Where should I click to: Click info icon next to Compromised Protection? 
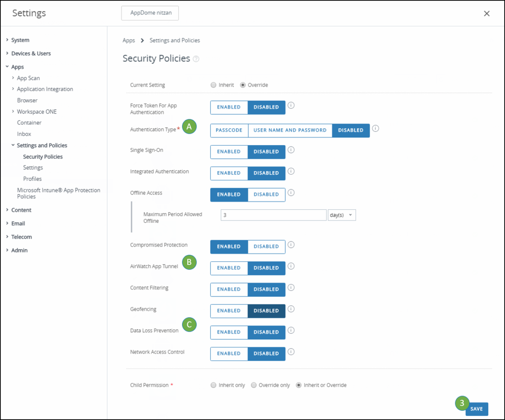pyautogui.click(x=291, y=245)
